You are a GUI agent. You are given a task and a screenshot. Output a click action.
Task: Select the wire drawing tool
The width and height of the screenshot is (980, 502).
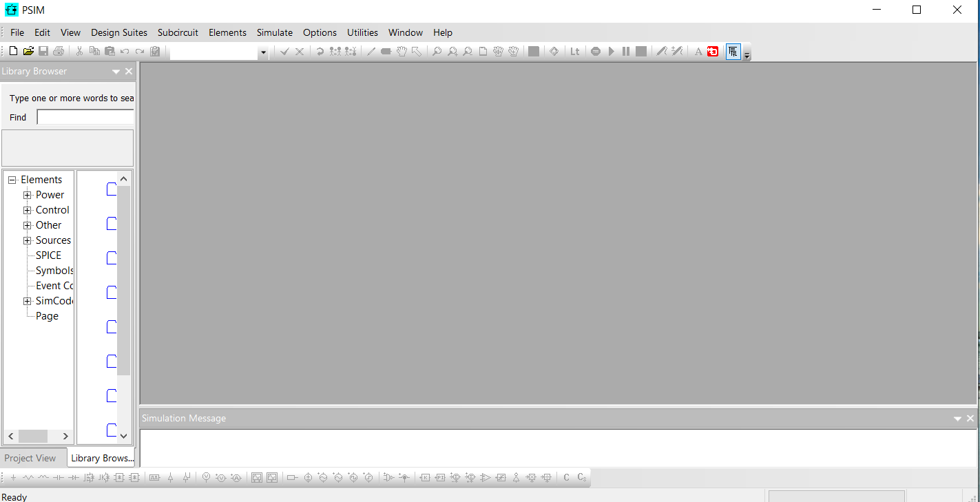tap(370, 51)
